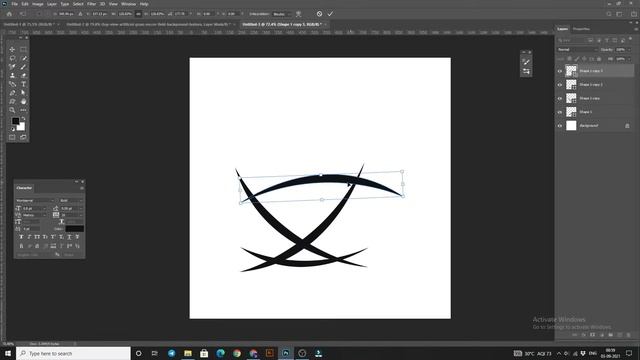The height and width of the screenshot is (360, 640).
Task: Open the Interpolation dropdown in options bar
Action: 282,14
